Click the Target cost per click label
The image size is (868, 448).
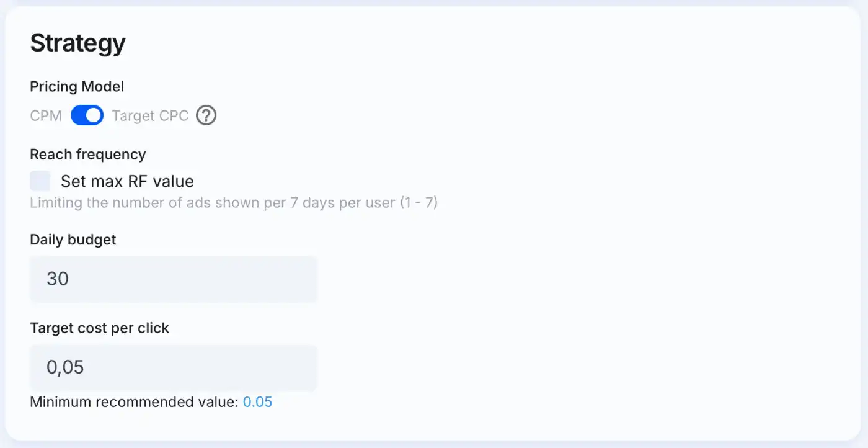point(99,328)
